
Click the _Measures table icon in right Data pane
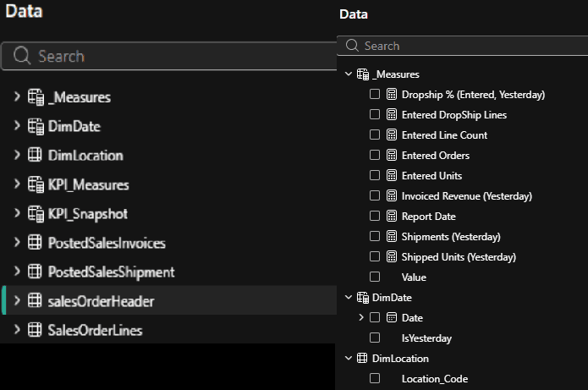[363, 74]
